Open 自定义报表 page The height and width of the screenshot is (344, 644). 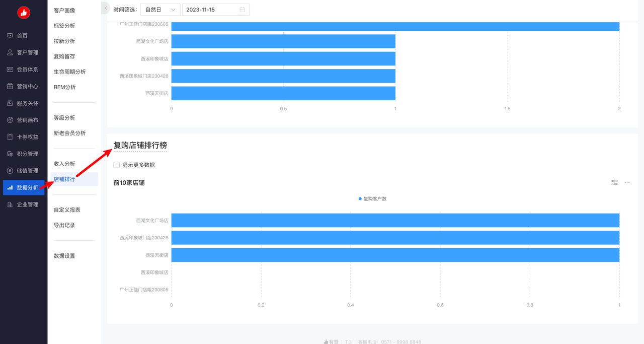(x=67, y=210)
